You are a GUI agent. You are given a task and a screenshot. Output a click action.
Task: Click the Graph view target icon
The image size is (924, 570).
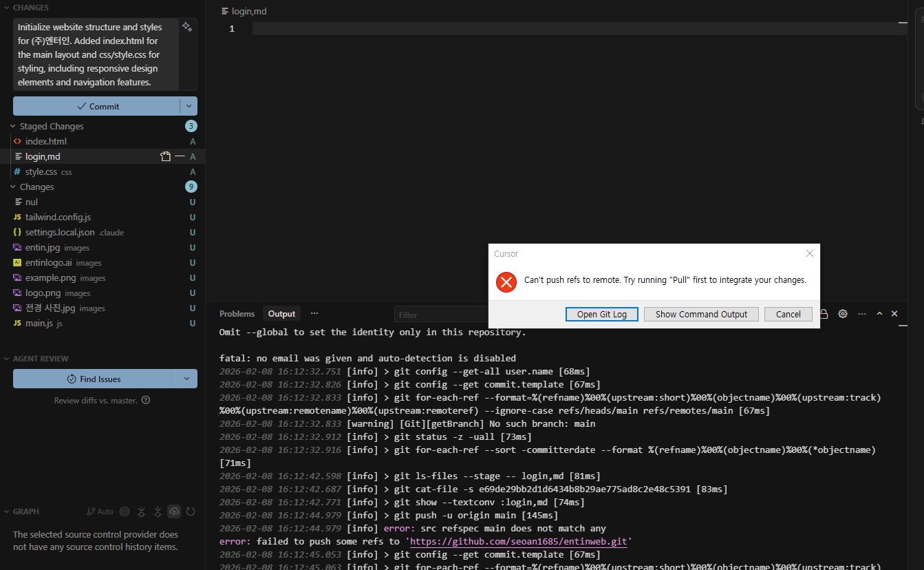point(125,511)
